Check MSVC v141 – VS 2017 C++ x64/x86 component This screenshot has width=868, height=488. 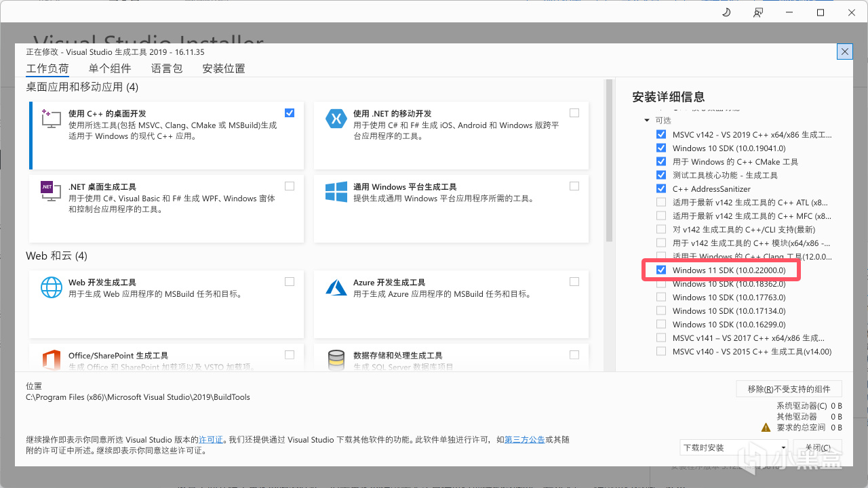[x=661, y=338]
